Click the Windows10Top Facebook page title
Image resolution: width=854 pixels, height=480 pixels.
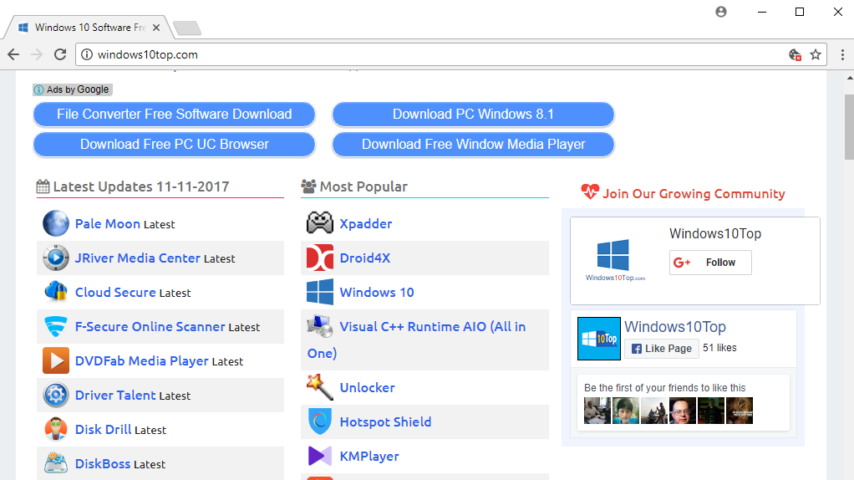tap(675, 326)
